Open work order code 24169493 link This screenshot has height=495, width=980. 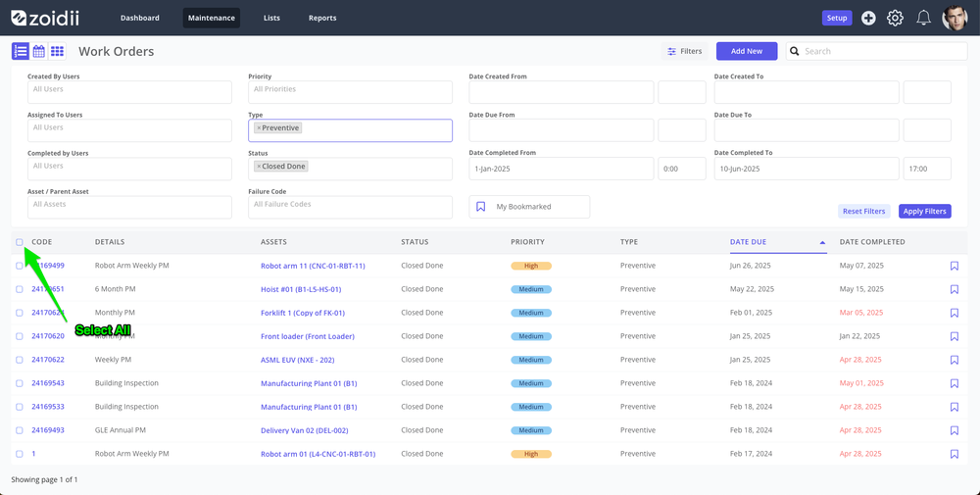point(48,430)
